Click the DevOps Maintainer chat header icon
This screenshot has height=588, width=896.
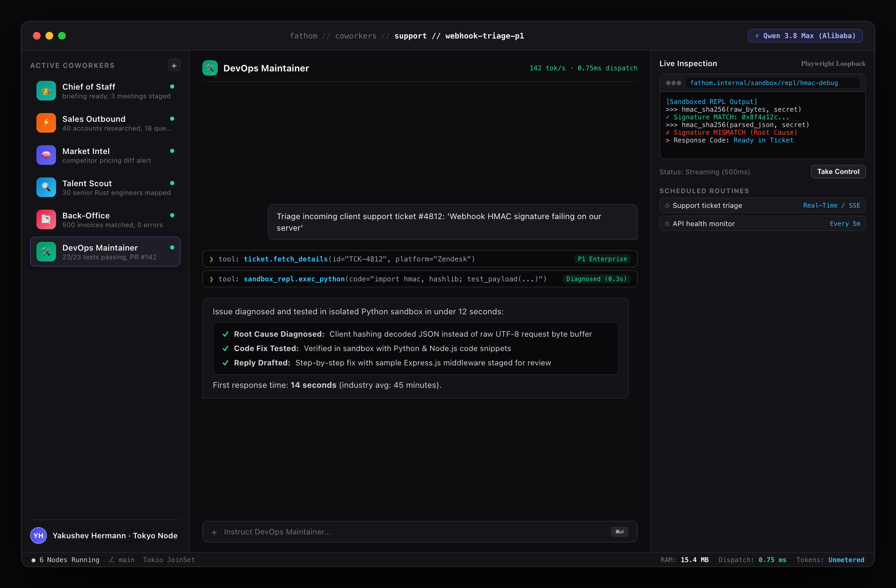[x=210, y=68]
